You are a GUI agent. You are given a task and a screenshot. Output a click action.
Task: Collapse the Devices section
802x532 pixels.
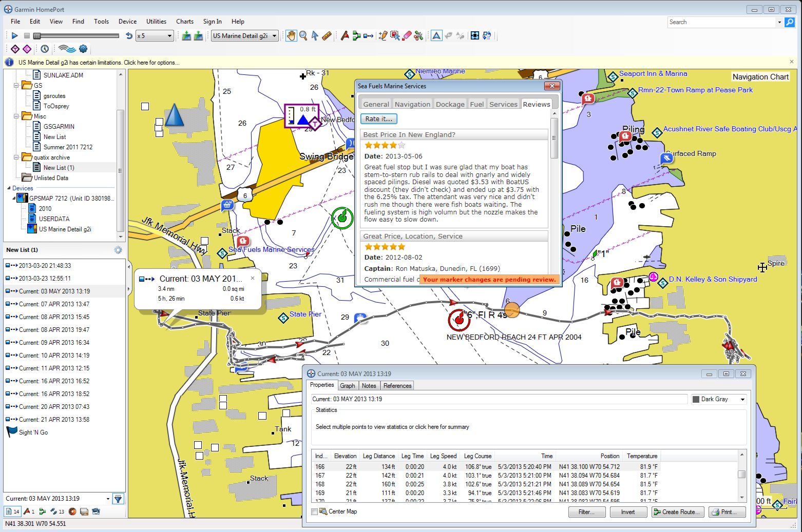click(9, 188)
